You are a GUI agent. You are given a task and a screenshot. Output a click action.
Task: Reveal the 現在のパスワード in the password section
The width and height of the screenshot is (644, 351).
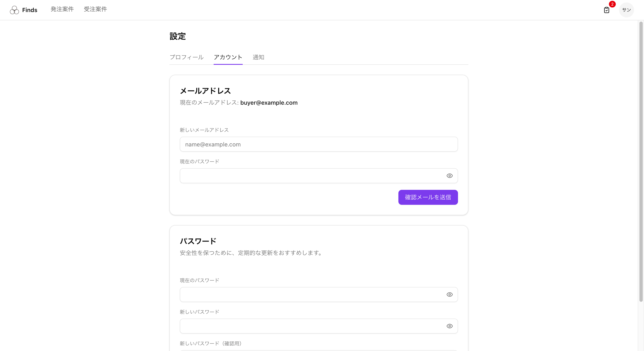tap(449, 295)
